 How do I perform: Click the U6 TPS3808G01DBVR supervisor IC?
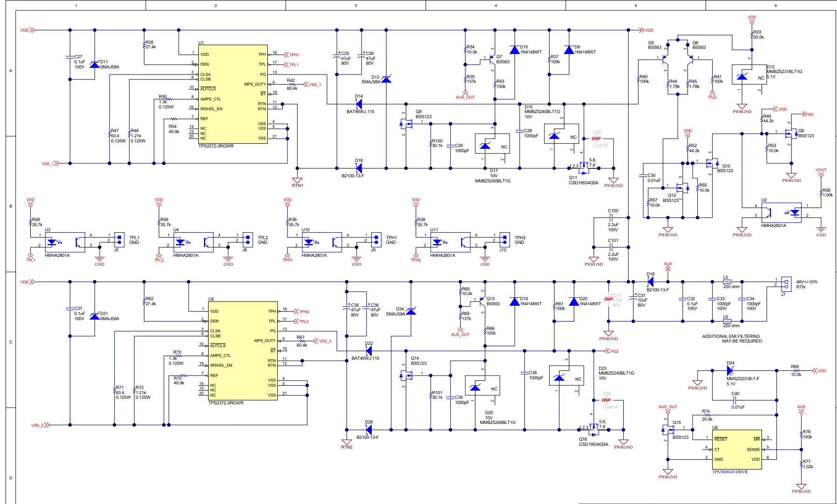[x=737, y=449]
